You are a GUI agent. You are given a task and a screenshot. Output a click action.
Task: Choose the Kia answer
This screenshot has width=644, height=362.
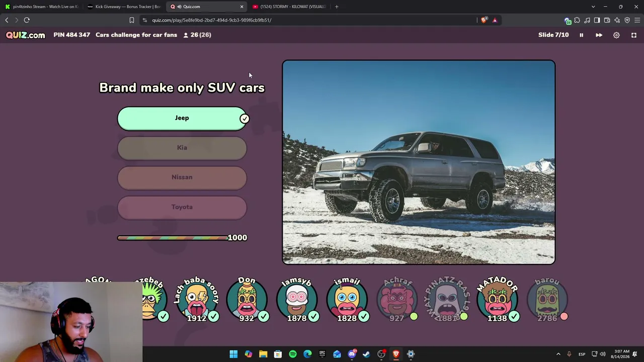tap(182, 148)
